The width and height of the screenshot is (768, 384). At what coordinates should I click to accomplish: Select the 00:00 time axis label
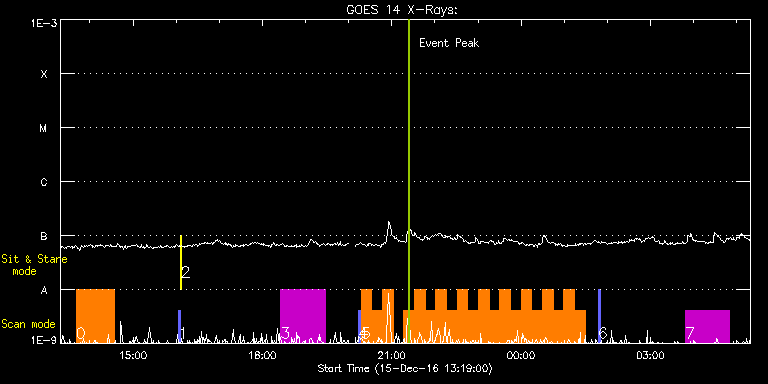pos(521,355)
